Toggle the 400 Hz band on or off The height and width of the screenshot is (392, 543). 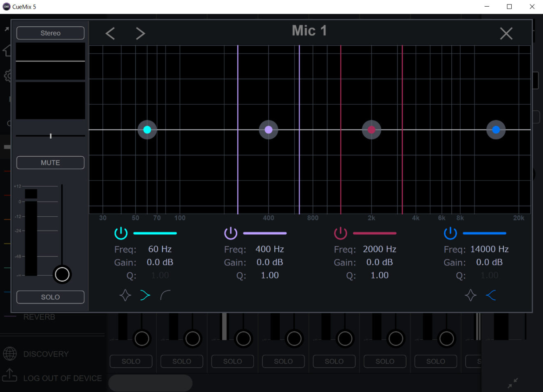coord(231,233)
